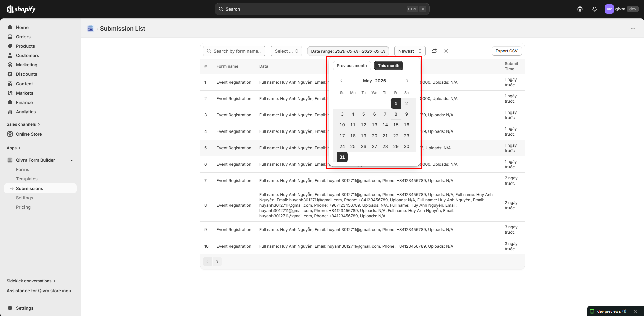The image size is (644, 316).
Task: Open the qivra store account menu
Action: [x=622, y=9]
